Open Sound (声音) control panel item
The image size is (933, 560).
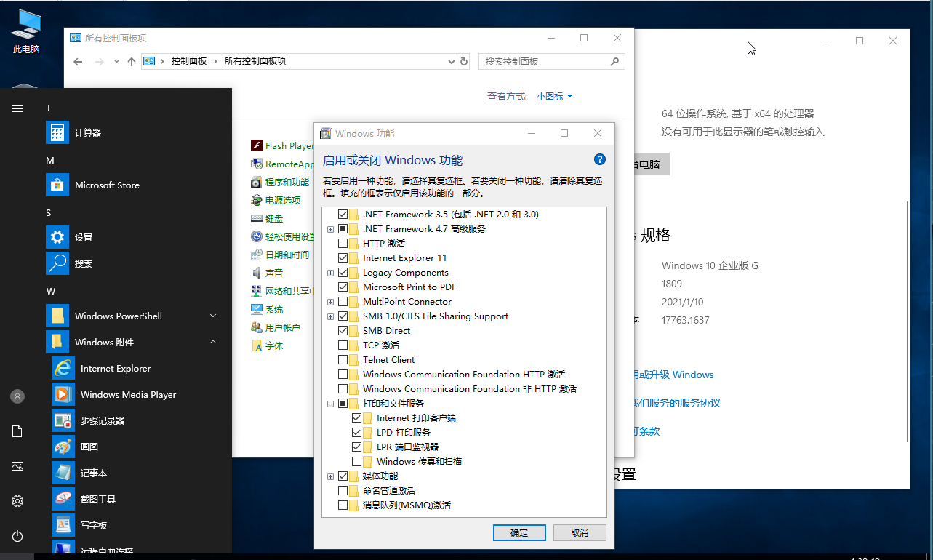tap(267, 273)
